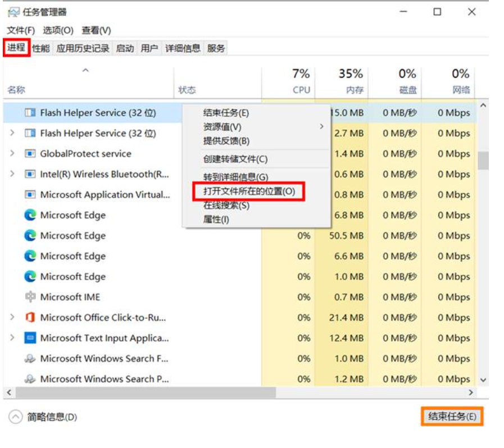Choose 属性(I) in context menu
The height and width of the screenshot is (448, 504).
(216, 220)
